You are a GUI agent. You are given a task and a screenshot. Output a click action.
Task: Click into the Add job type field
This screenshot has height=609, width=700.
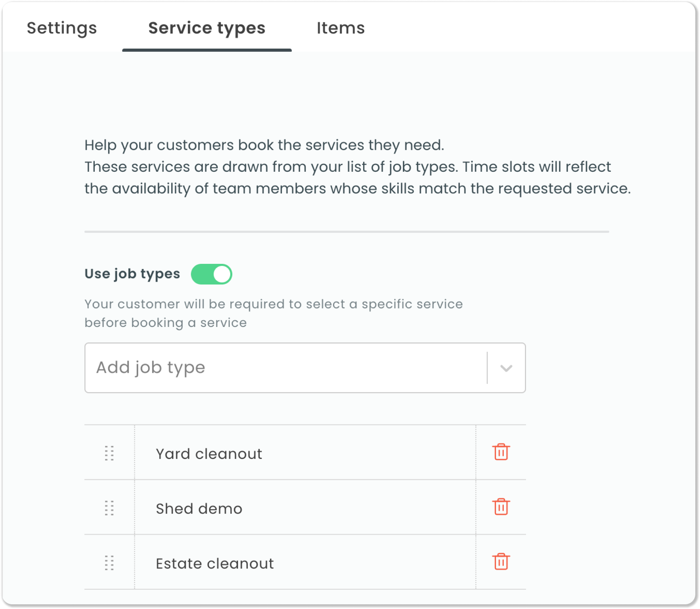[x=305, y=368]
